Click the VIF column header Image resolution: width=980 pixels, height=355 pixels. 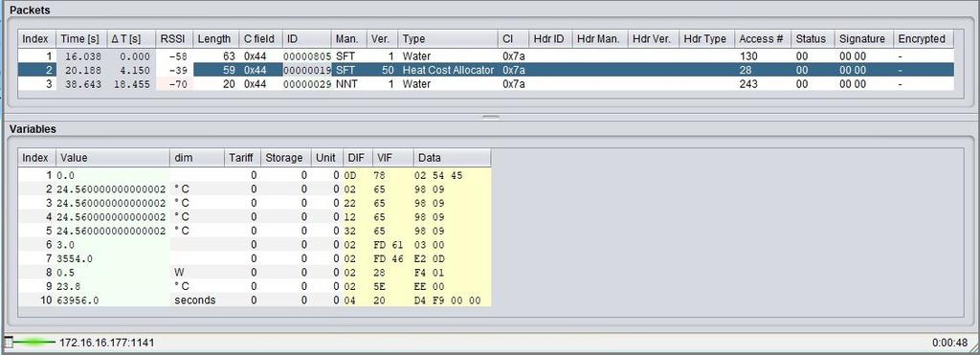pyautogui.click(x=393, y=158)
